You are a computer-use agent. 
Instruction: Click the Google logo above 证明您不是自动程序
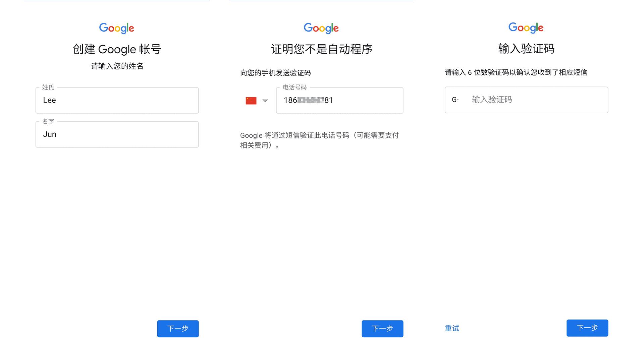click(321, 28)
